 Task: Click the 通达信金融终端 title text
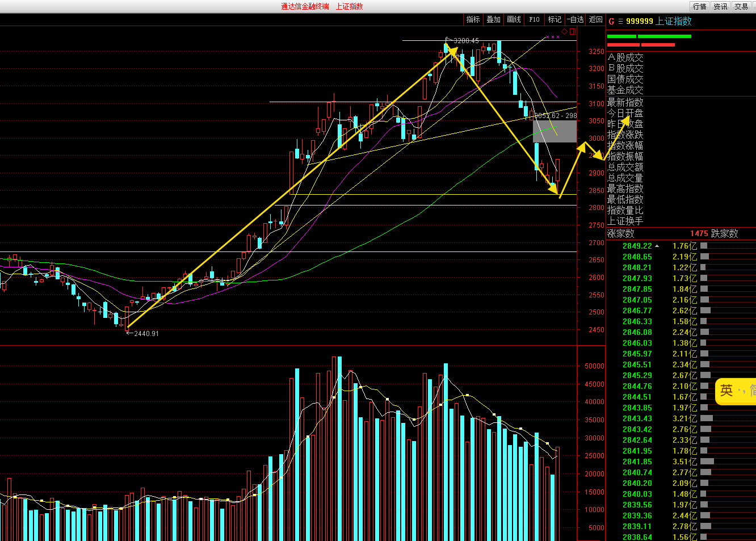click(x=305, y=6)
